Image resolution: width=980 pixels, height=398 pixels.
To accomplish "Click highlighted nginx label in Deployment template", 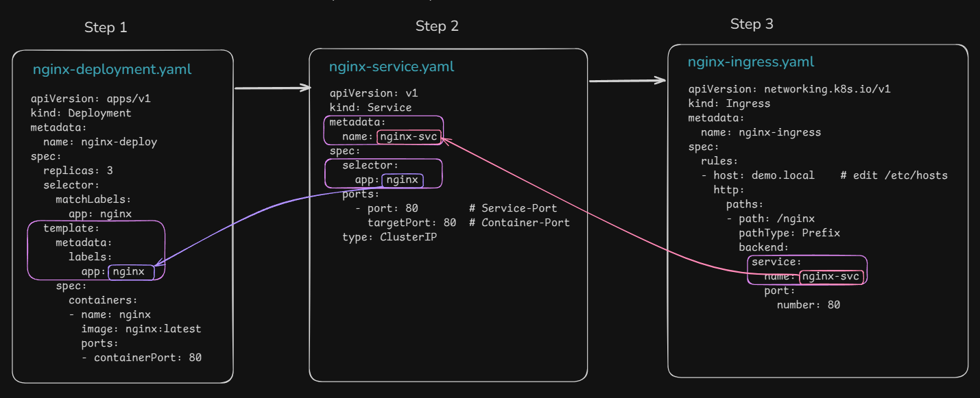I will 130,272.
